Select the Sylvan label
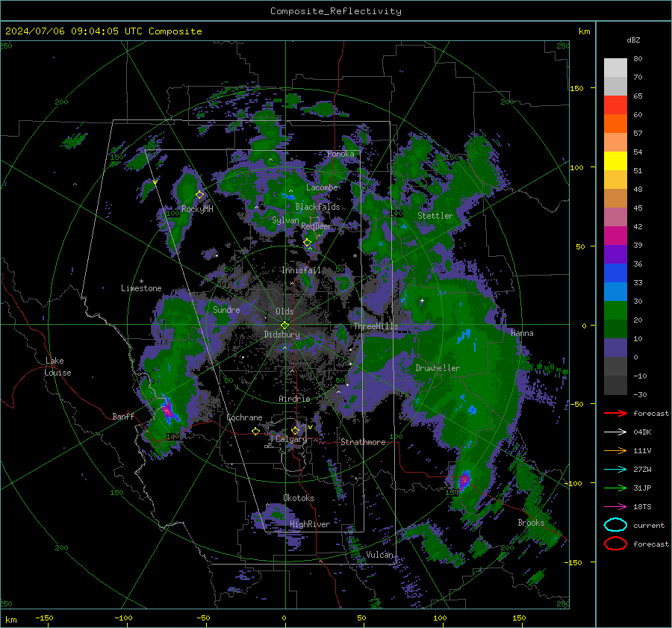The height and width of the screenshot is (628, 672). point(285,220)
